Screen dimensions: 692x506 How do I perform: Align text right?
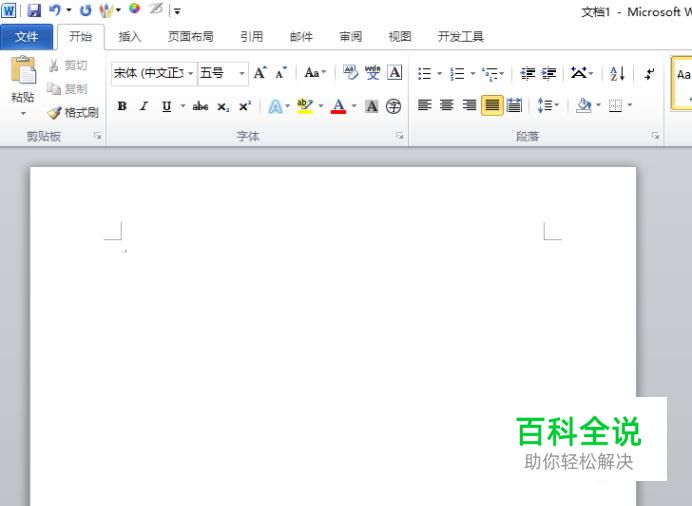coord(469,105)
